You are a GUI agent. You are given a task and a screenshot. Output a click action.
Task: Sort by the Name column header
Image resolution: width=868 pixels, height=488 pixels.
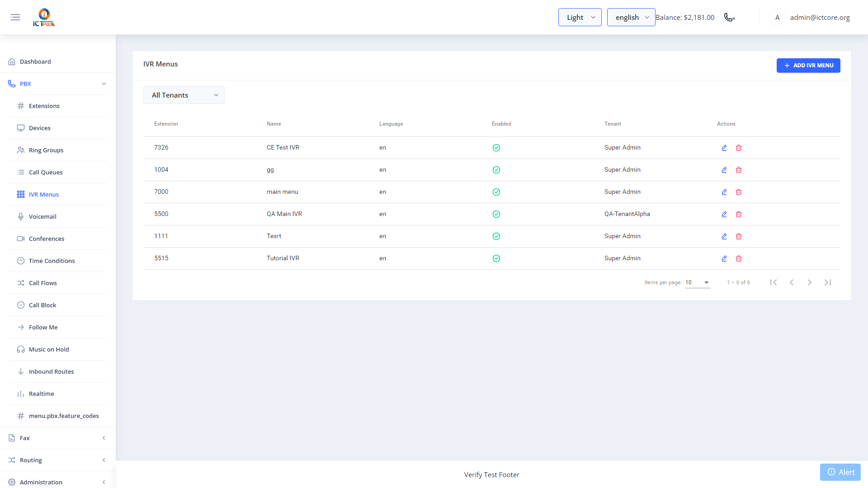(x=274, y=124)
